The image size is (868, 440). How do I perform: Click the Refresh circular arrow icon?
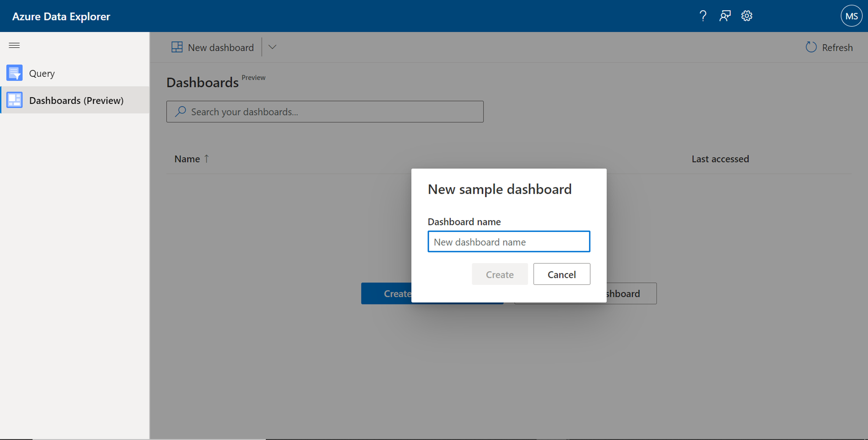click(x=811, y=47)
